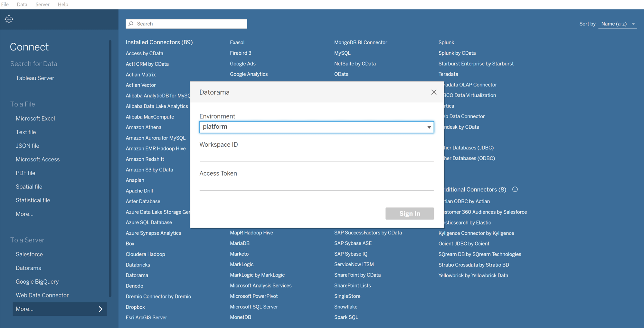
Task: Select Dropbox connector
Action: click(135, 307)
